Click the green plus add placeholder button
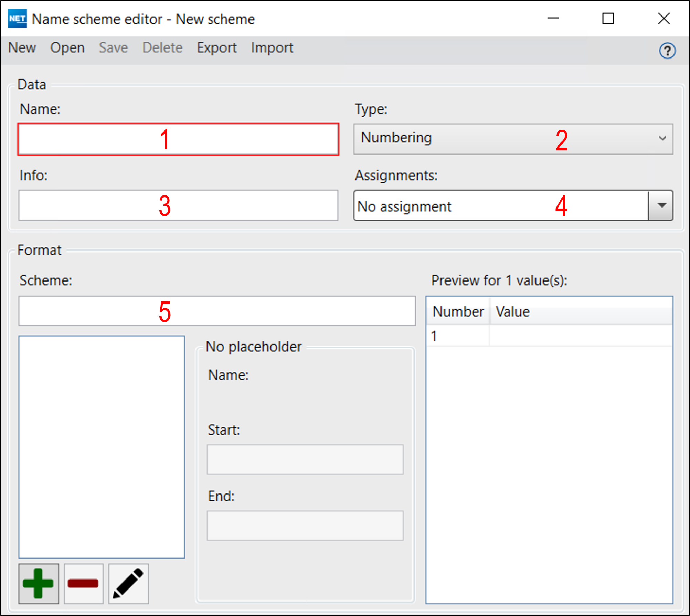690x616 pixels. pyautogui.click(x=39, y=584)
